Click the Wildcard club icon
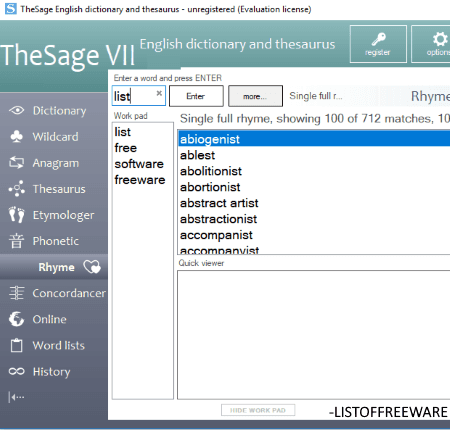 pyautogui.click(x=16, y=136)
